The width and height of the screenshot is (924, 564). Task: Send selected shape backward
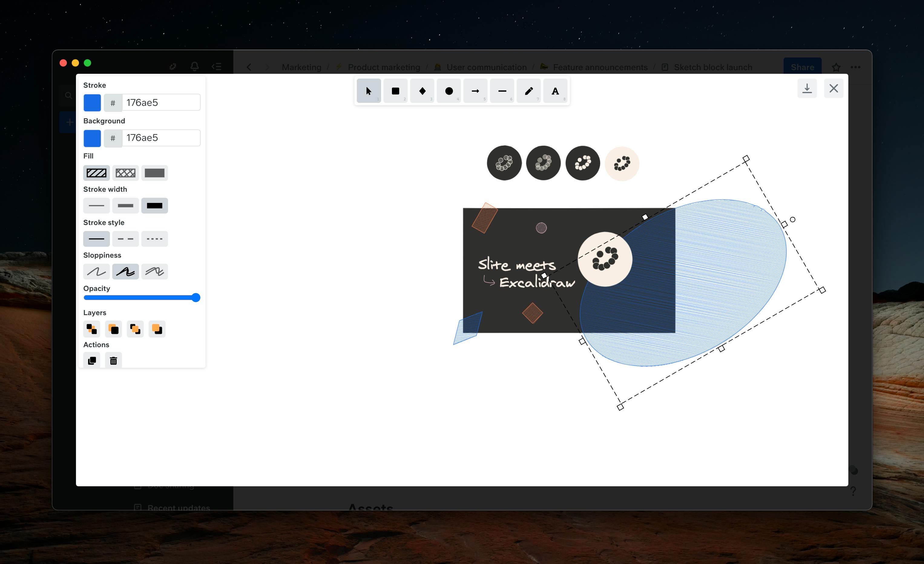[113, 329]
